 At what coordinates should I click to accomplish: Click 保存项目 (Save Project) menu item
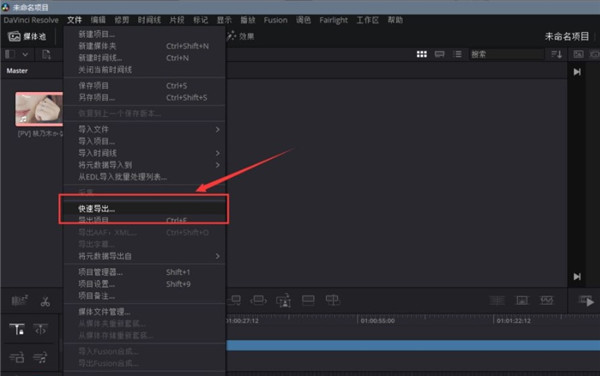145,86
